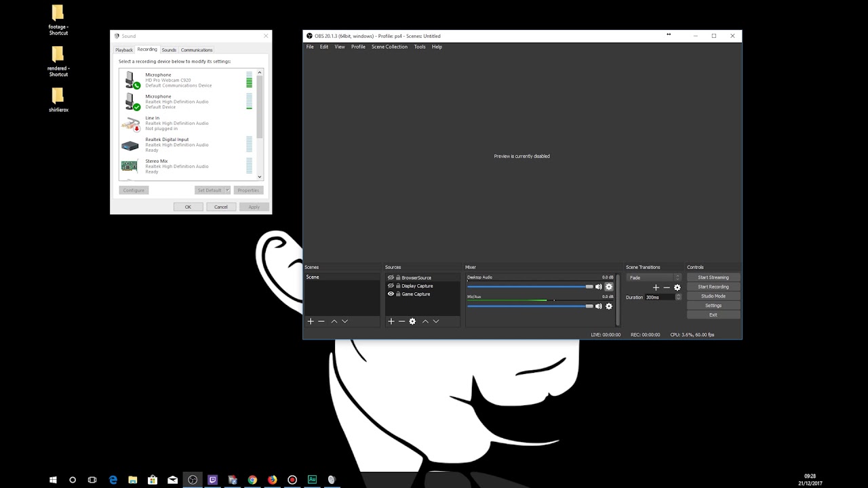This screenshot has height=488, width=868.
Task: Open the Mic/Aux gear settings
Action: coord(609,306)
